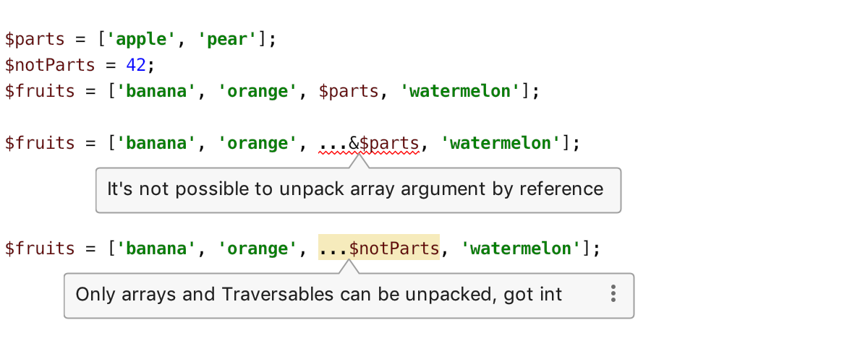Click the highlighted ...$notParts expression
The image size is (868, 346).
click(x=379, y=248)
